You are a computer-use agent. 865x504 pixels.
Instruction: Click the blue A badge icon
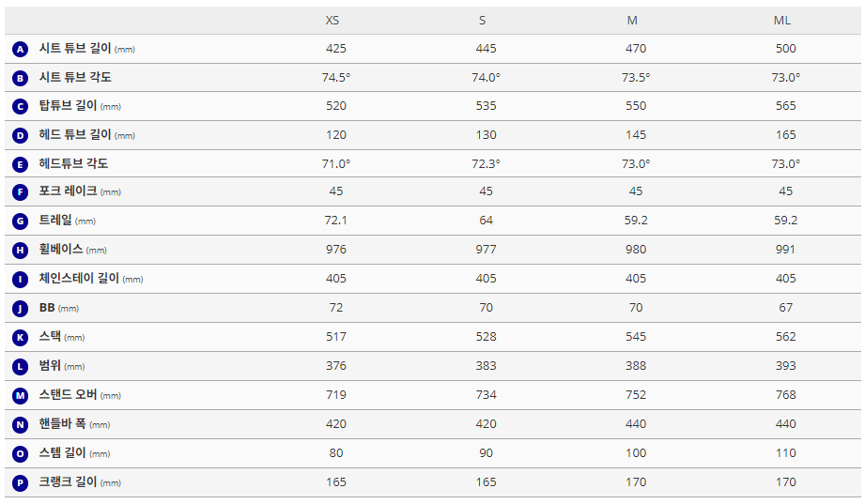(21, 49)
